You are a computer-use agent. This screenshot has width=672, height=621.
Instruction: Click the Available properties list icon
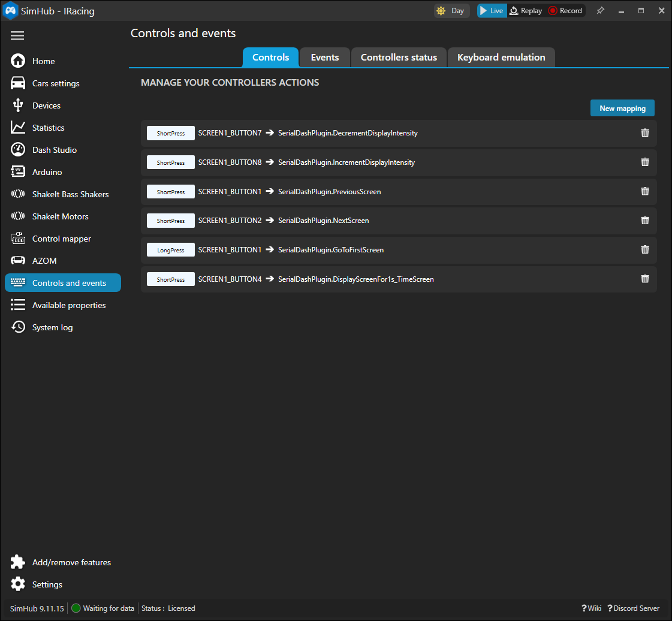tap(18, 305)
